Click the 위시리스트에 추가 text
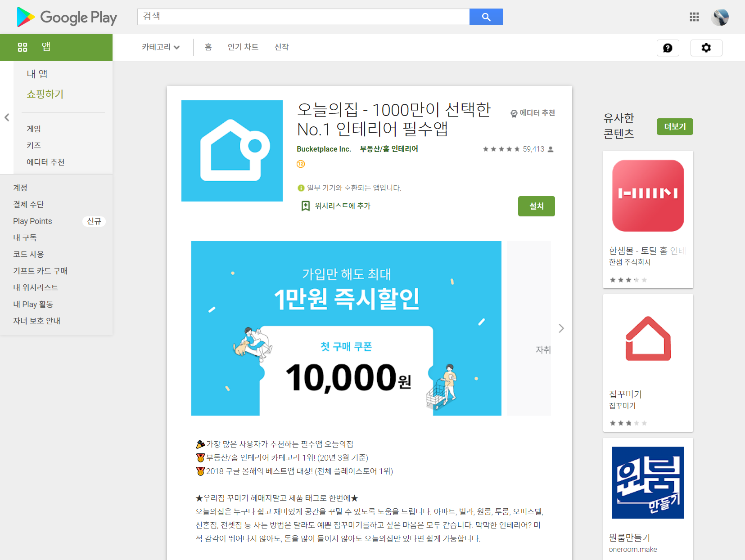 click(x=343, y=206)
